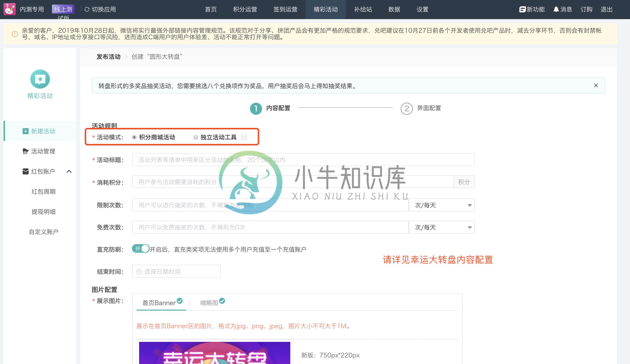Open 积分运营 menu
Viewport: 630px width, 364px height.
coord(245,9)
